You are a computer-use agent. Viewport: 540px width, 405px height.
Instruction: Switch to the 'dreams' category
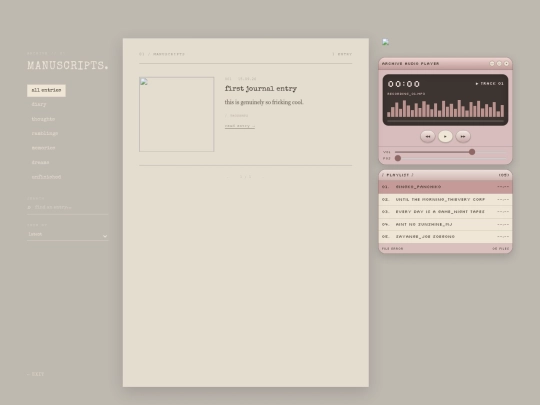40,162
